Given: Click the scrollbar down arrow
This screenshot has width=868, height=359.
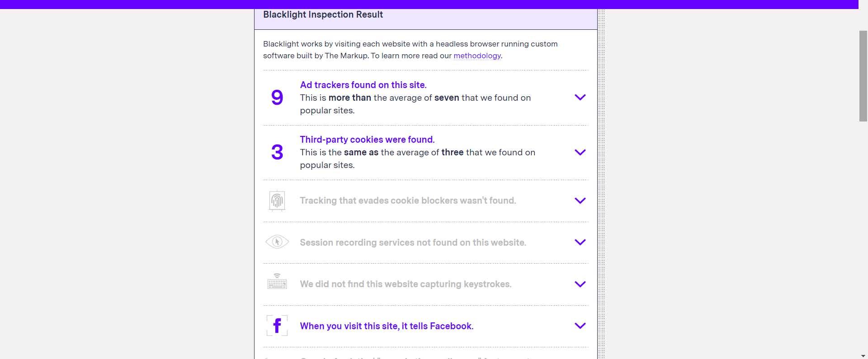Looking at the screenshot, I should 863,356.
